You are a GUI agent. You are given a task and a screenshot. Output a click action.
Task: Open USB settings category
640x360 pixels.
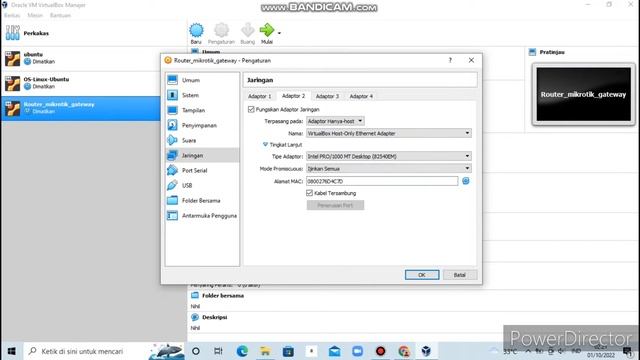[x=202, y=185]
